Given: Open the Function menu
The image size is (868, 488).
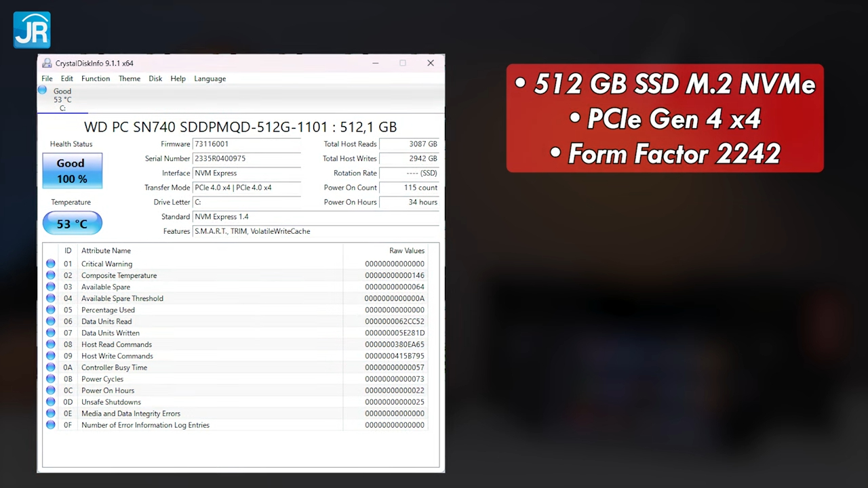Looking at the screenshot, I should click(x=96, y=79).
